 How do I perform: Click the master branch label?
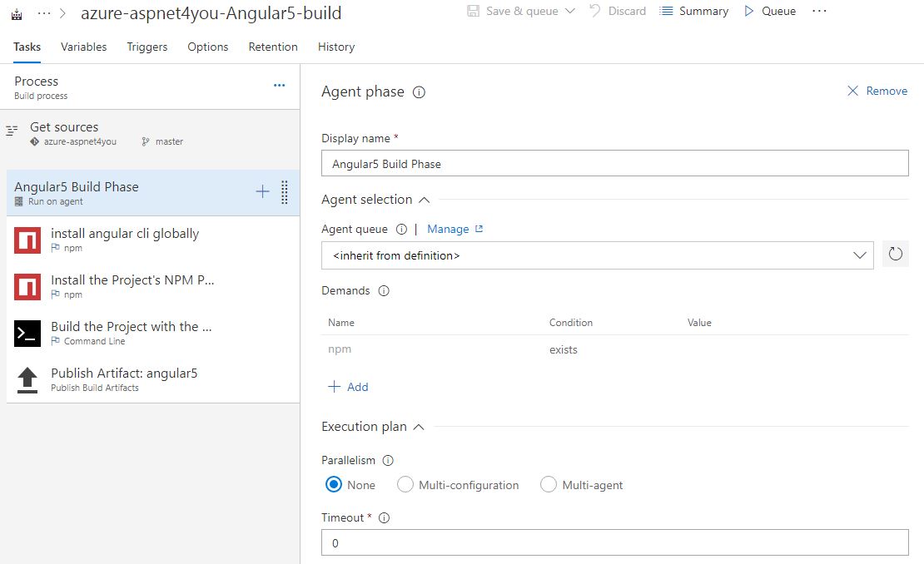pos(169,142)
